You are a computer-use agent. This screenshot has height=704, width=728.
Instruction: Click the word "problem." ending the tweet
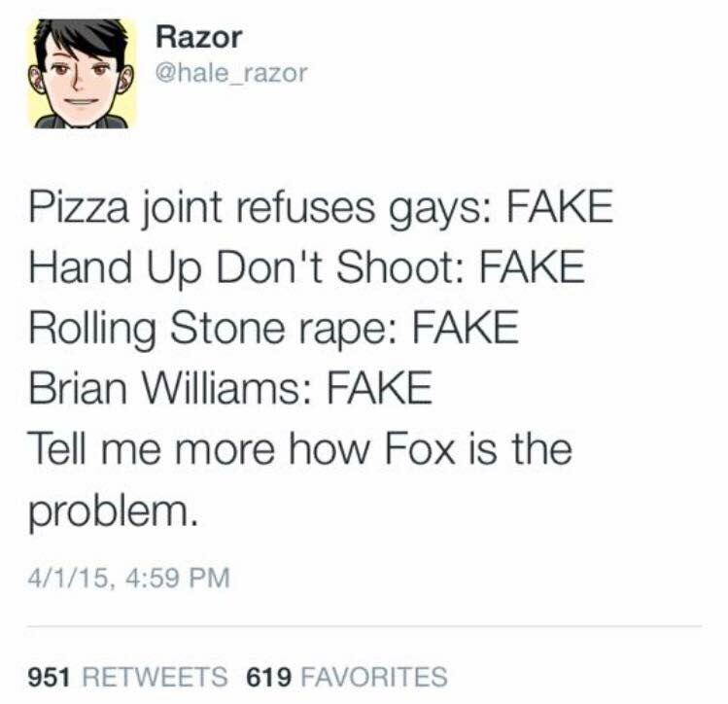113,512
